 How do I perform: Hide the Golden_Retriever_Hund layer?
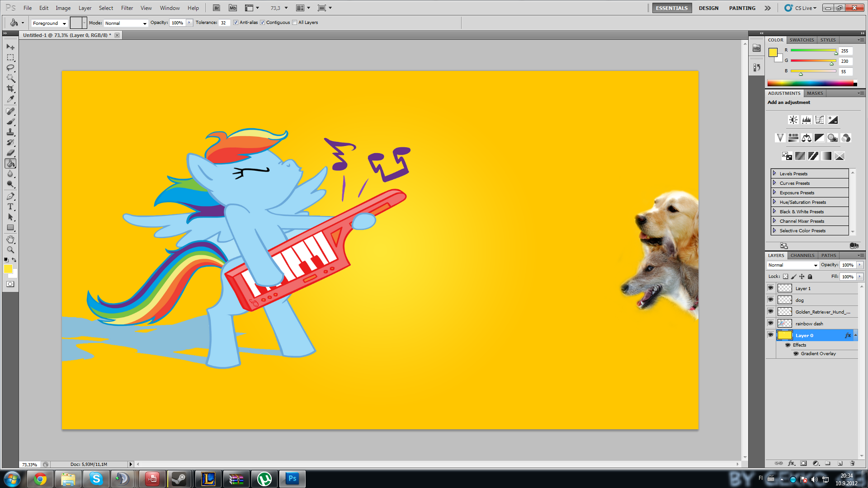[770, 311]
